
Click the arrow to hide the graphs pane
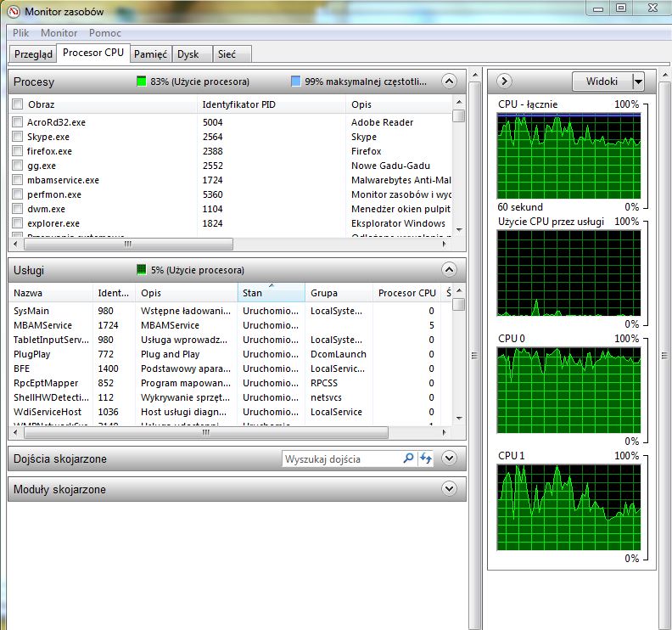[x=505, y=81]
